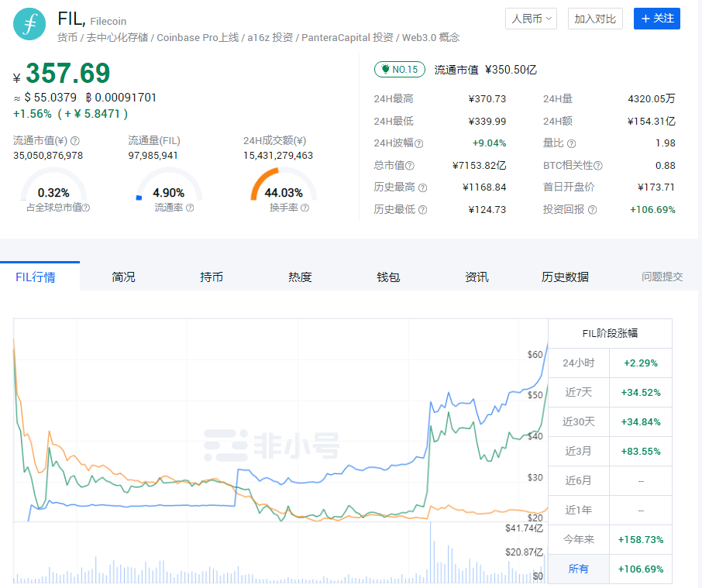Click the ¥357.69 current price

pos(61,74)
